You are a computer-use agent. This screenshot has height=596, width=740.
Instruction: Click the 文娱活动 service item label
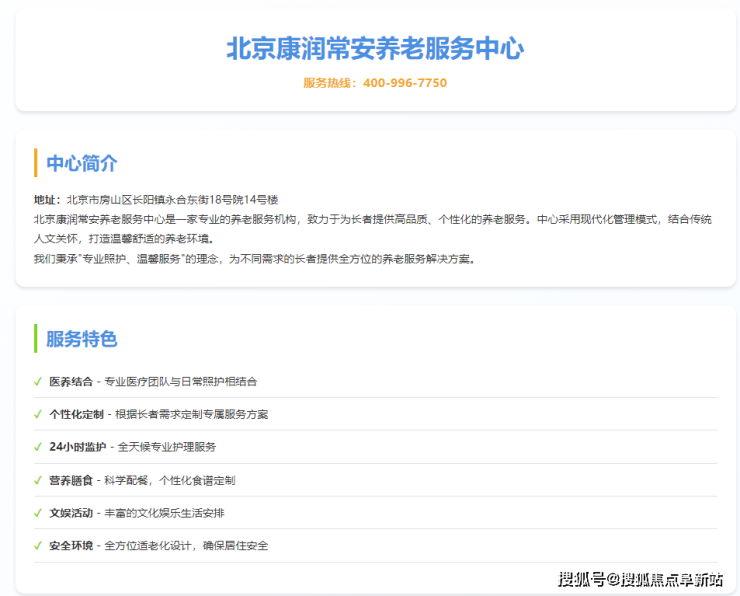pyautogui.click(x=71, y=513)
